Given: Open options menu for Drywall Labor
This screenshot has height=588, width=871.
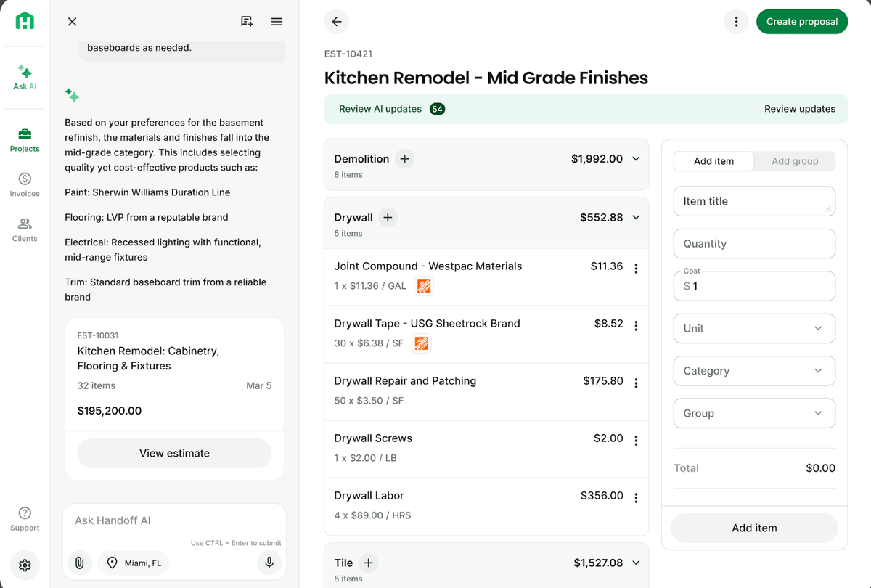Looking at the screenshot, I should point(636,498).
